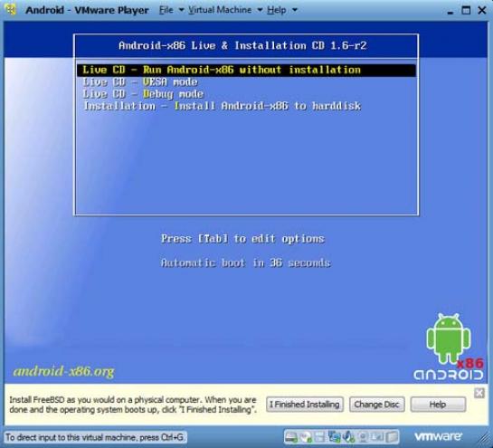Click the 'Press [Tab] to edit options' text
The width and height of the screenshot is (493, 448).
point(242,239)
